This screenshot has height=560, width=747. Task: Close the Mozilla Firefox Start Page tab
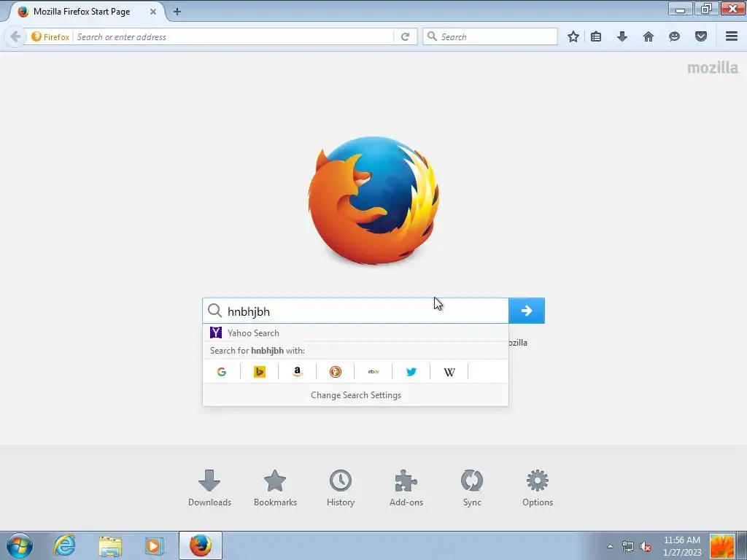pyautogui.click(x=153, y=12)
